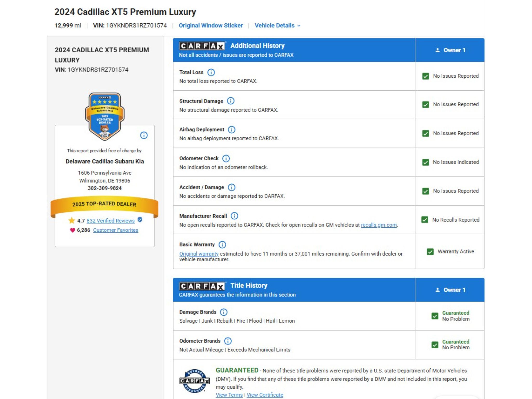The image size is (532, 399).
Task: Click the 12,999 mi mileage text
Action: (x=68, y=25)
